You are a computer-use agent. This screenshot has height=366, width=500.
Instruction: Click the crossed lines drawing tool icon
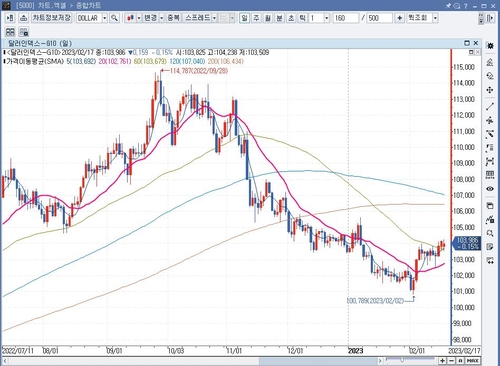tap(490, 120)
